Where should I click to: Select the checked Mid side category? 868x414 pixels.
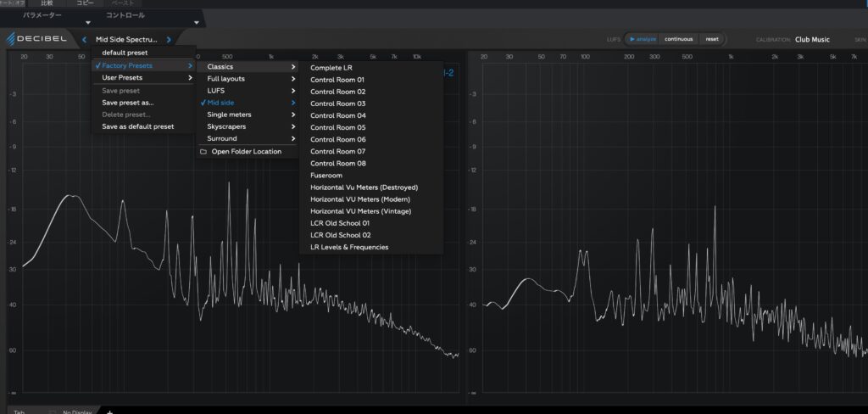222,103
